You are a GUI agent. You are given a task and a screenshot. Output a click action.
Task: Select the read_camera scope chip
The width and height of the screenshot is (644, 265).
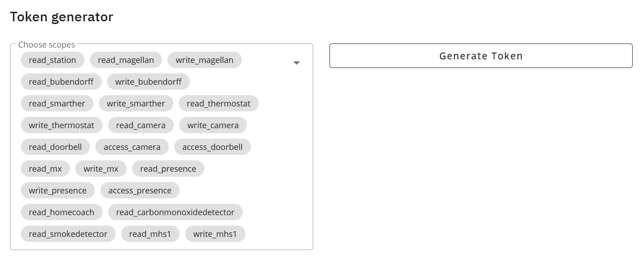tap(141, 125)
